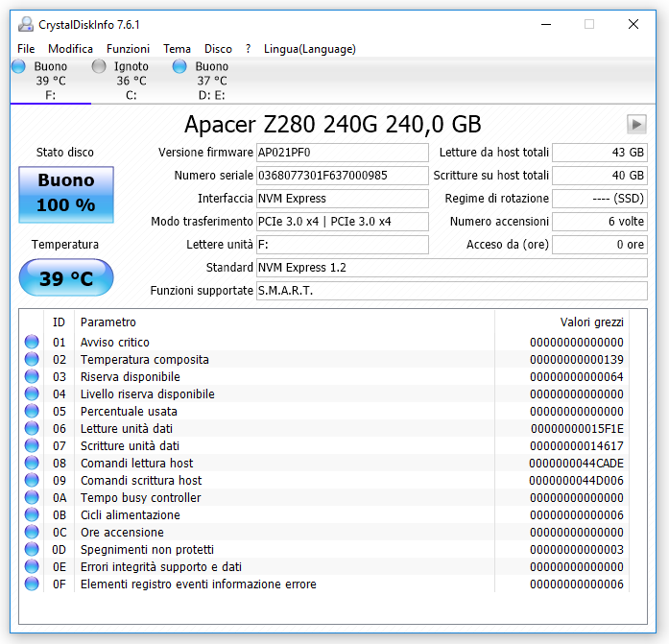Image resolution: width=669 pixels, height=644 pixels.
Task: Click the Valori grezzi column header
Action: point(561,322)
